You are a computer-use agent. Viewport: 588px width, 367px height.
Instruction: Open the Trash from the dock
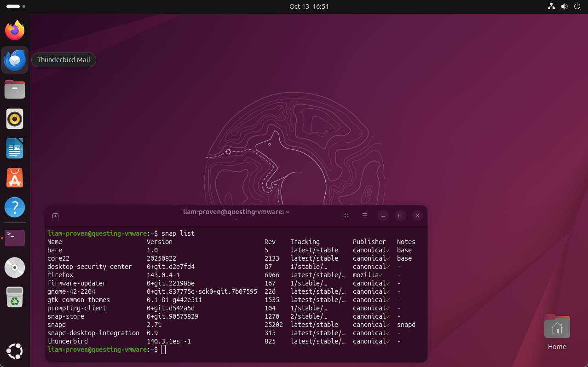15,297
